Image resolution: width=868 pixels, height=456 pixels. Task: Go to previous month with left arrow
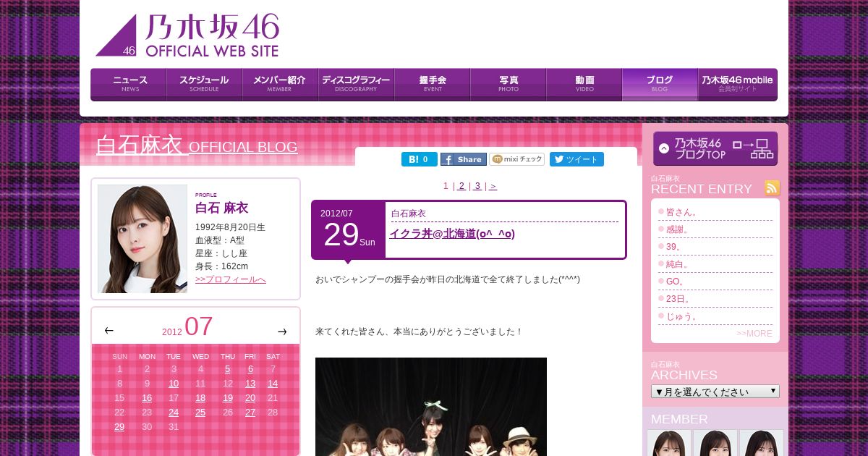coord(109,331)
